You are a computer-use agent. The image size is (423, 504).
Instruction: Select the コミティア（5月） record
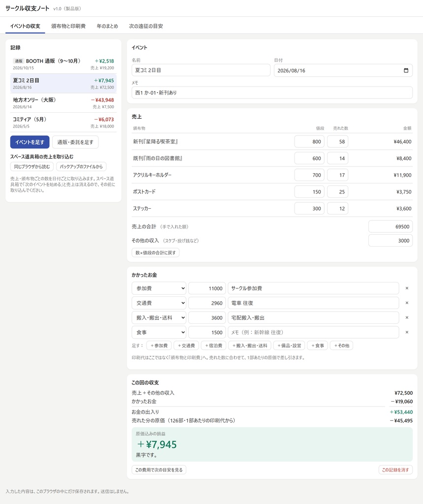click(63, 123)
